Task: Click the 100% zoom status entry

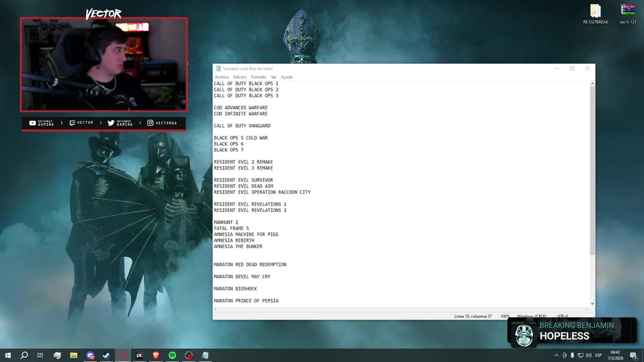Action: tap(505, 316)
